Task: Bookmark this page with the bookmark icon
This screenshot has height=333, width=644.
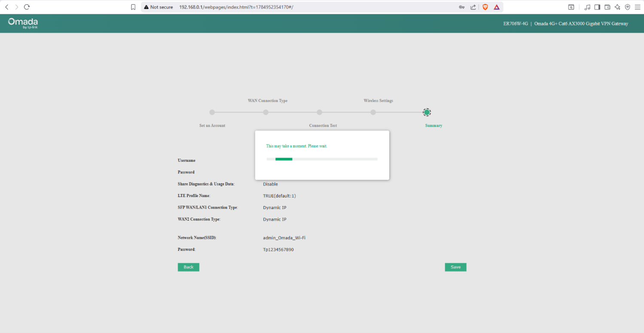Action: (x=133, y=7)
